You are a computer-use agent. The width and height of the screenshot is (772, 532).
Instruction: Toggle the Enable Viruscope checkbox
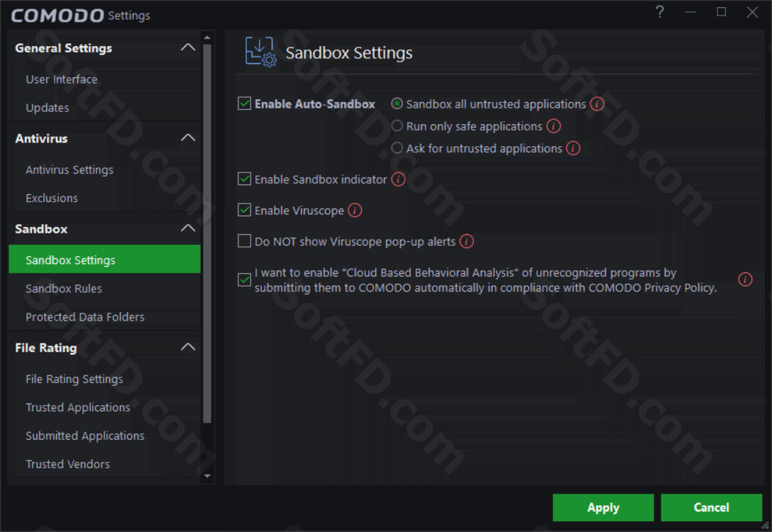245,210
